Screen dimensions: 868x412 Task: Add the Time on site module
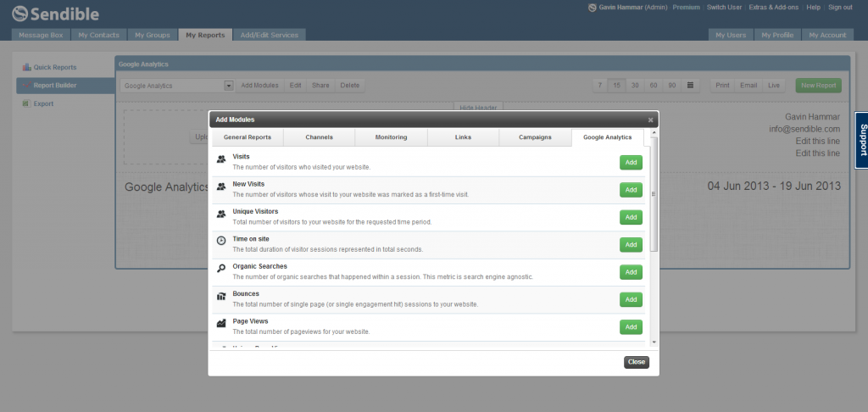(x=631, y=245)
